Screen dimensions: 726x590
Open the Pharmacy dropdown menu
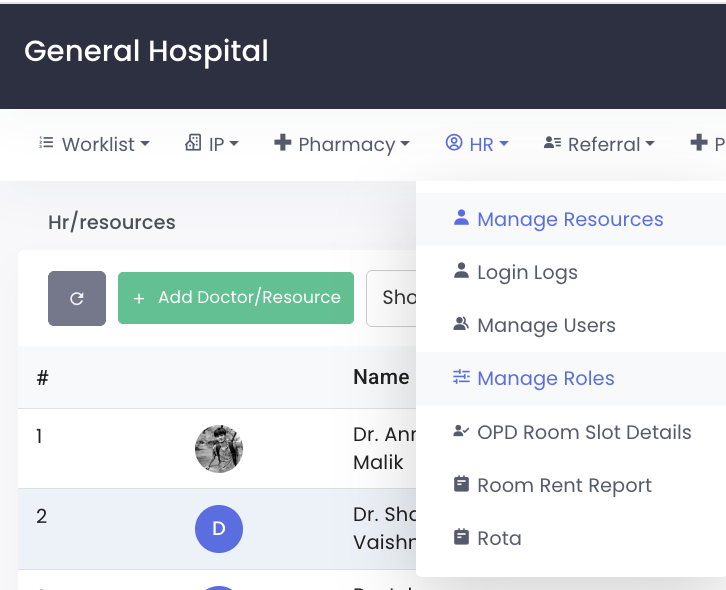click(x=342, y=144)
